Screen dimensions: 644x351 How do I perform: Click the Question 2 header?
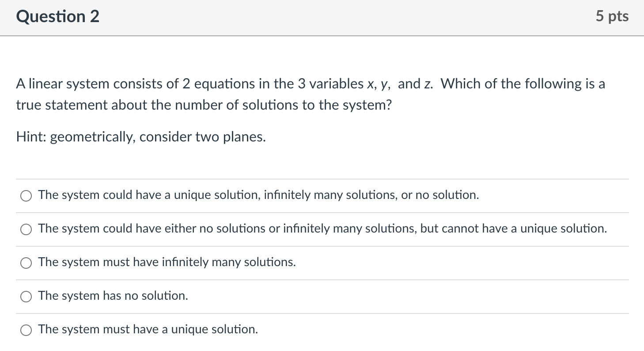57,16
